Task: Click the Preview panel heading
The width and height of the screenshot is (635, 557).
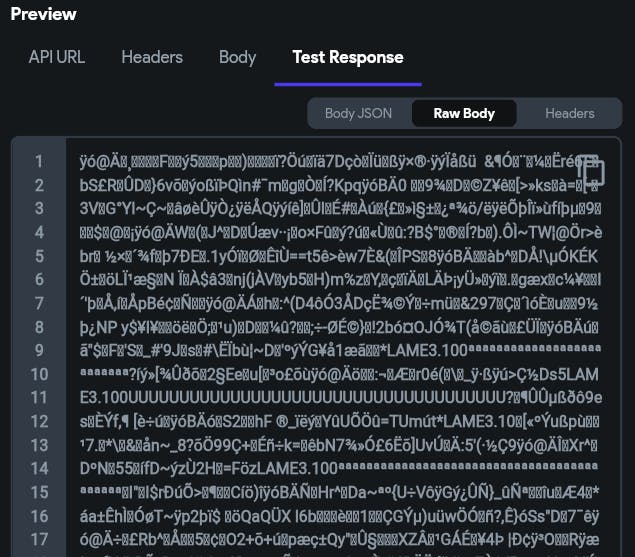Action: (x=43, y=14)
